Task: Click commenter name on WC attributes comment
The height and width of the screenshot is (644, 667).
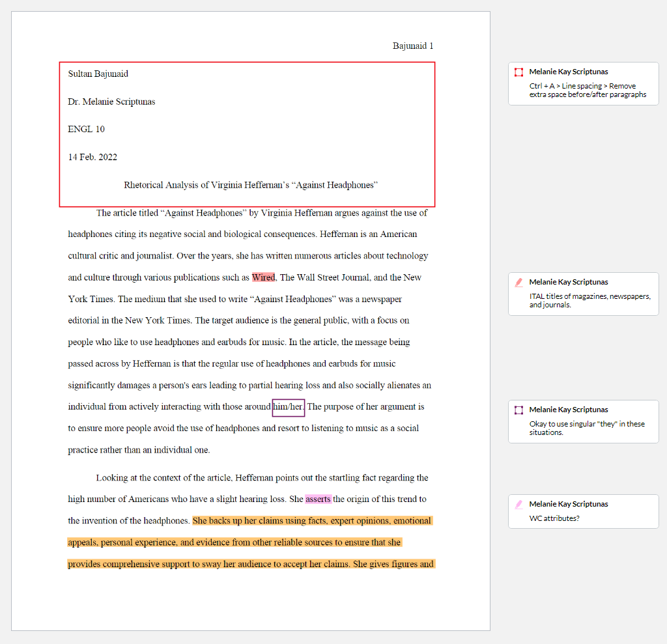Action: click(x=568, y=504)
